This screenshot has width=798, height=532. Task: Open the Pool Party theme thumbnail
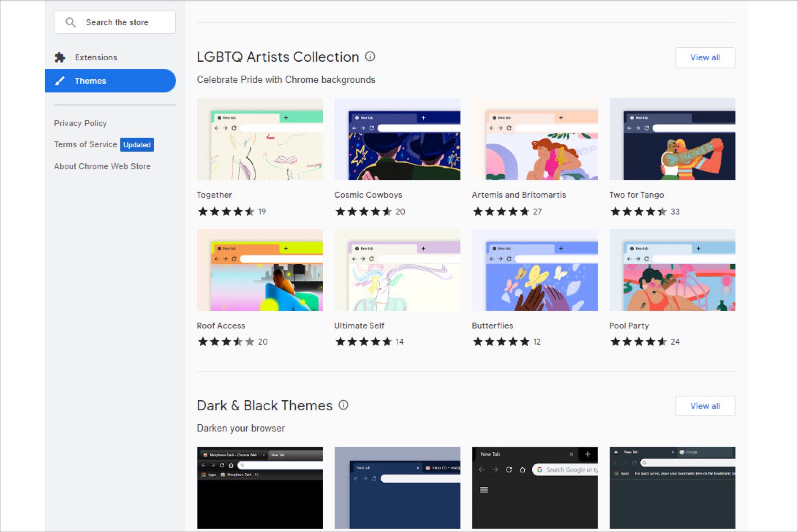pos(673,270)
